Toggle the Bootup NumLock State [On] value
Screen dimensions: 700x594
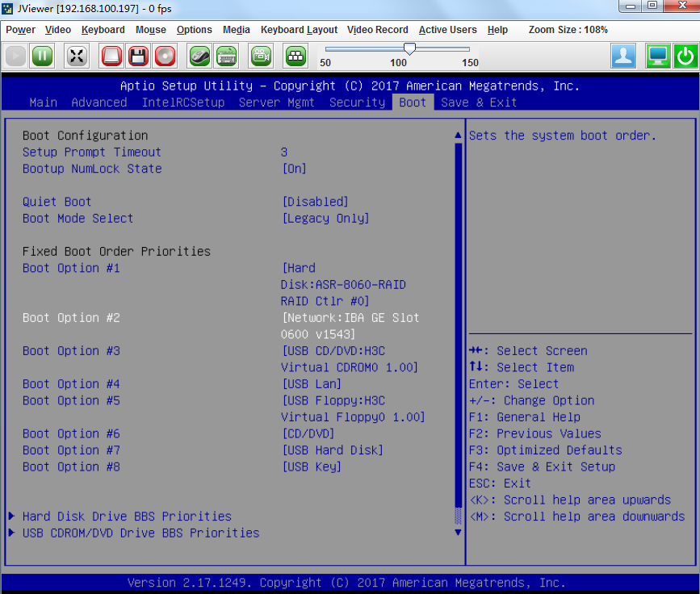point(294,169)
